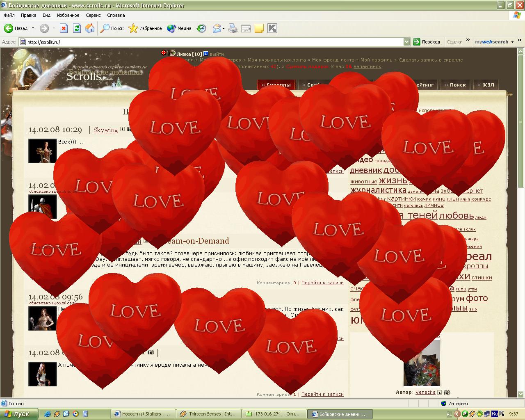Screen dimensions: 525x420
Task: Open Favorites (Избранное) star button
Action: [145, 28]
